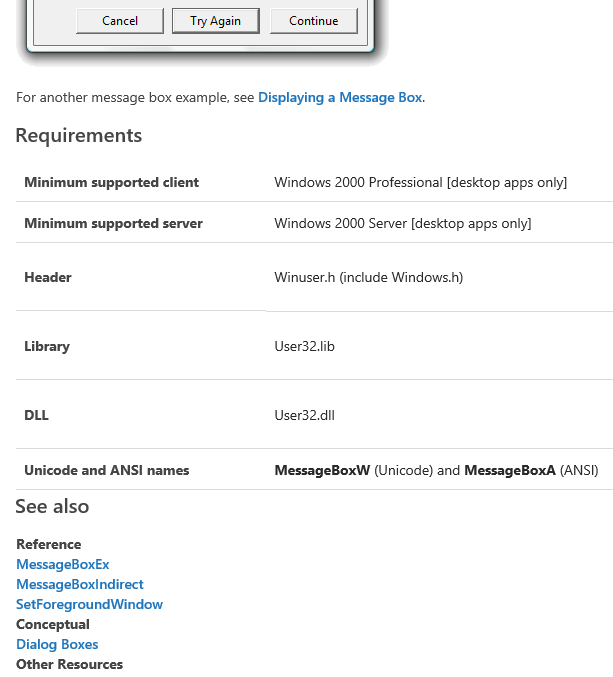Go to the SetForegroundWindow reference
Screen dimensions: 613x677
click(x=89, y=605)
